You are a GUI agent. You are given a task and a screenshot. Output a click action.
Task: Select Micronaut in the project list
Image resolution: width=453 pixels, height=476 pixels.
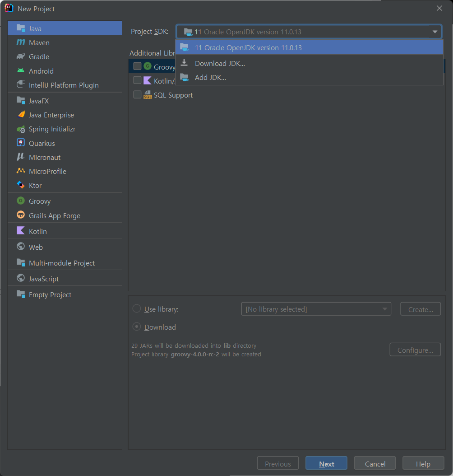(65, 157)
